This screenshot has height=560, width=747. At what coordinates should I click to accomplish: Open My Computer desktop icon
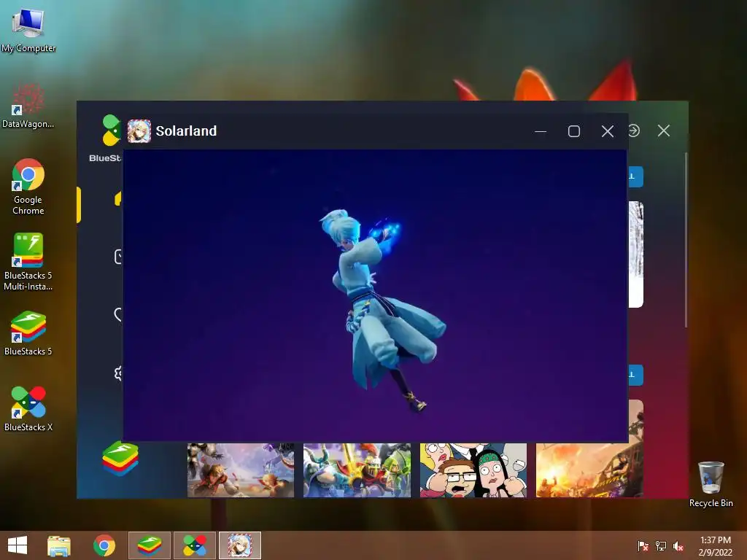tap(28, 29)
